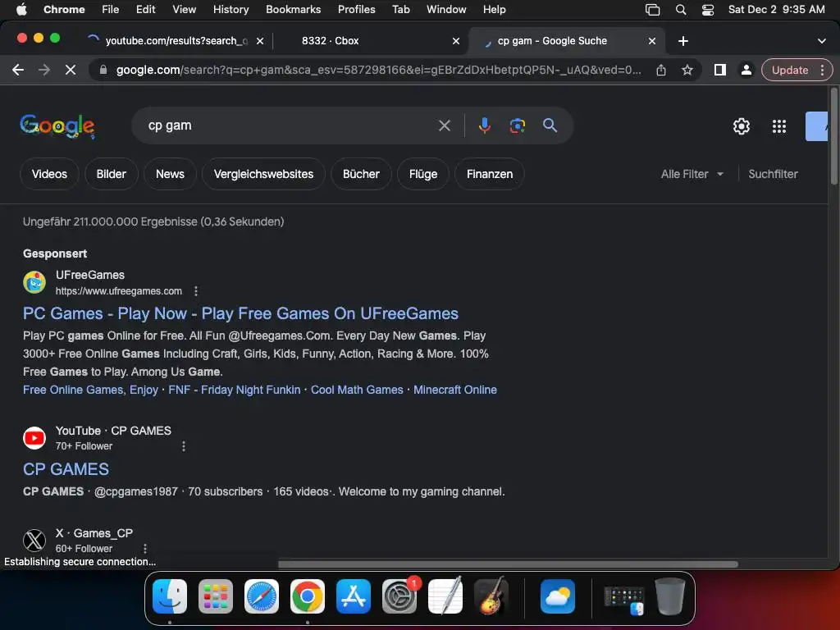Launch Safari from the Dock
The image size is (840, 630).
tap(262, 596)
